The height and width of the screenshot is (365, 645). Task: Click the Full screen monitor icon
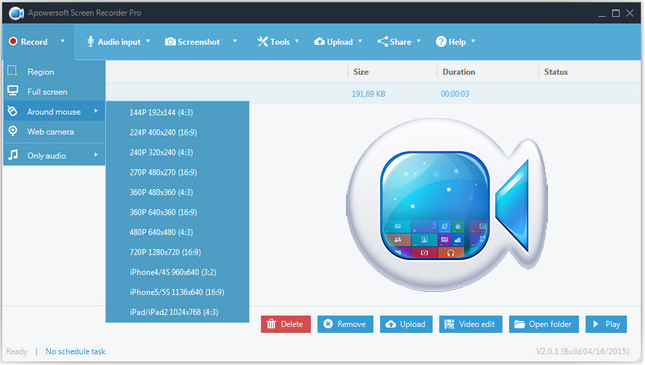(x=13, y=91)
